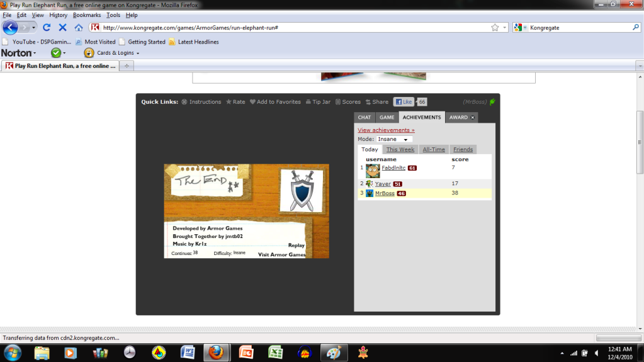This screenshot has height=362, width=644.
Task: Close the AWARD tab with its x
Action: 473,118
